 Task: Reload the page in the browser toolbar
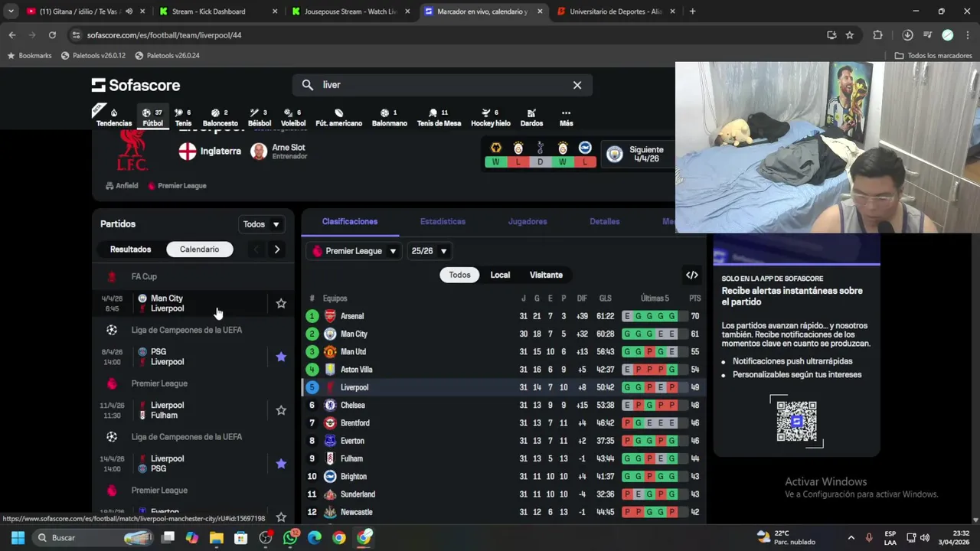[52, 35]
